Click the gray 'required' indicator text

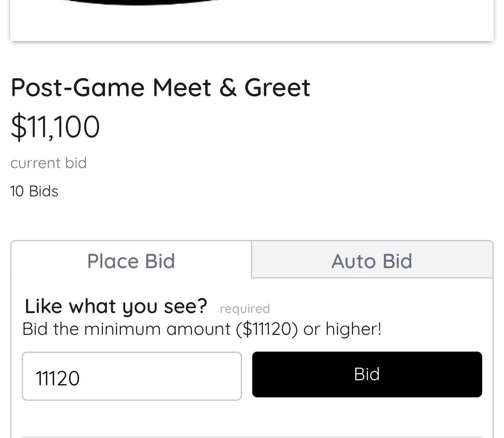(245, 309)
